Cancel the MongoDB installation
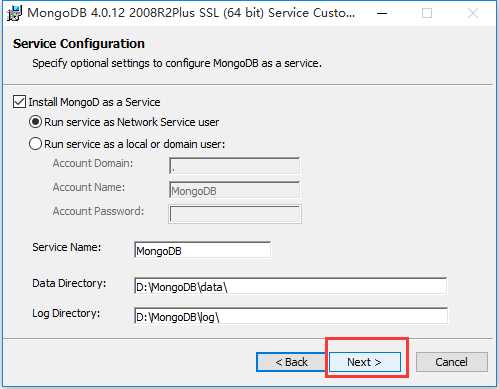 [452, 362]
